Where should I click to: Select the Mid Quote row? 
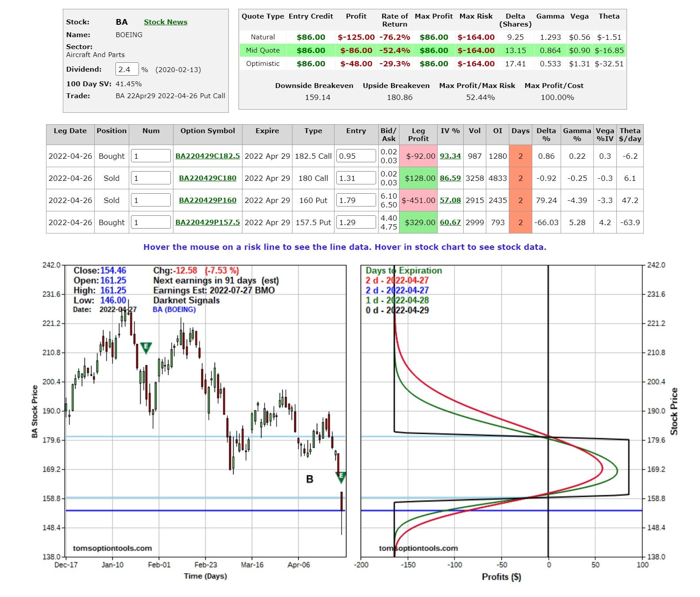(432, 50)
